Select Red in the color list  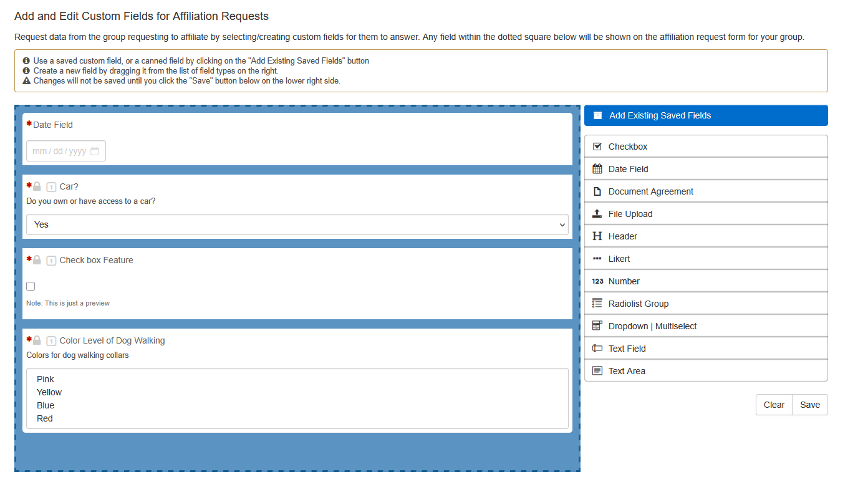pyautogui.click(x=45, y=418)
